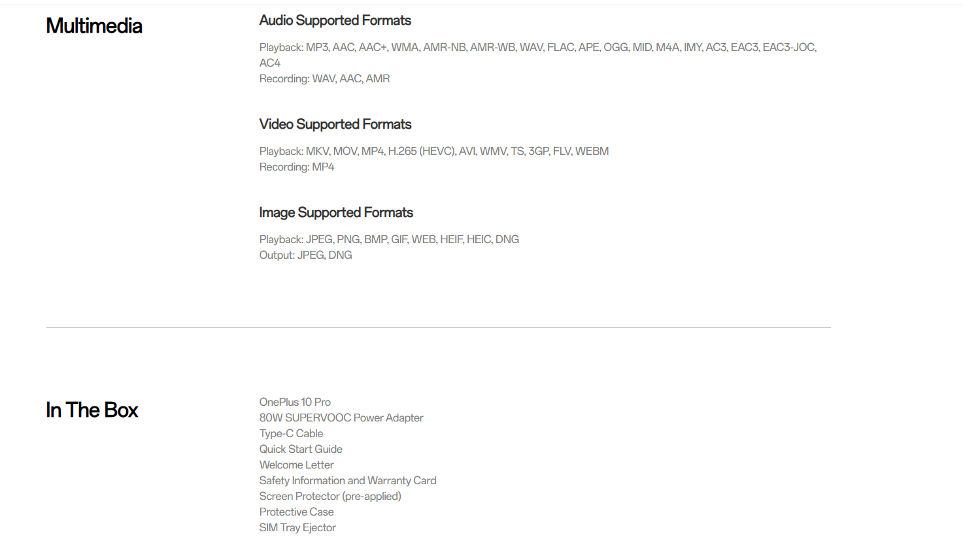Image resolution: width=963 pixels, height=560 pixels.
Task: Click the Video Supported Formats heading
Action: click(x=335, y=124)
